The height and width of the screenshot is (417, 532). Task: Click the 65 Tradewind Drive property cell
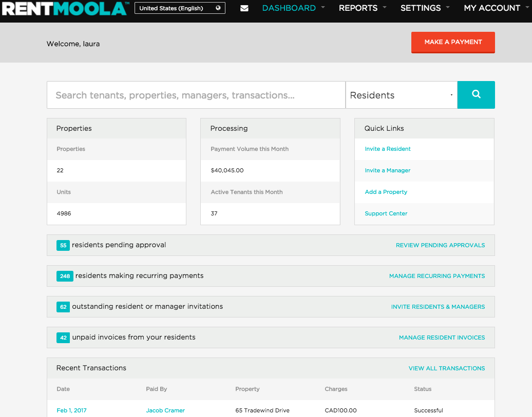262,410
